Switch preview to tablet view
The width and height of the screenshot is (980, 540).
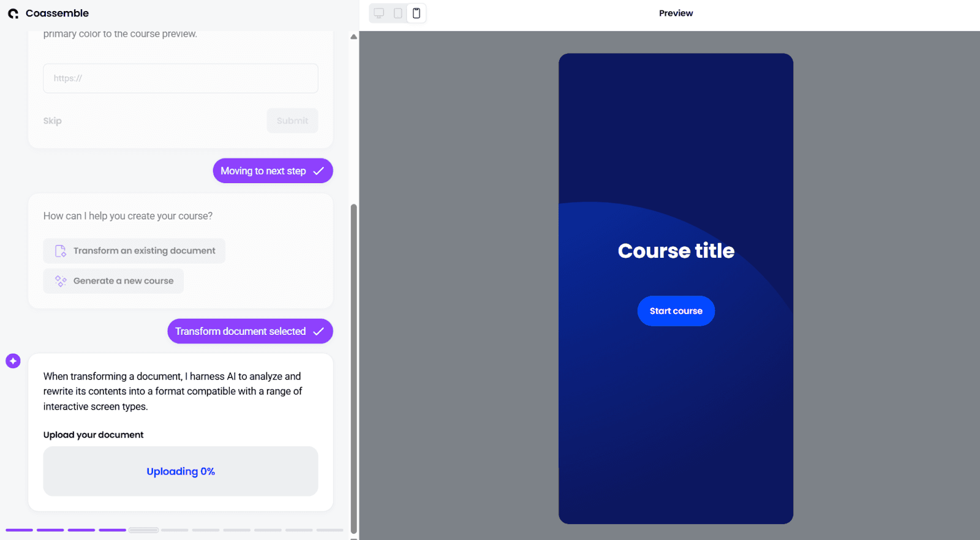tap(398, 13)
